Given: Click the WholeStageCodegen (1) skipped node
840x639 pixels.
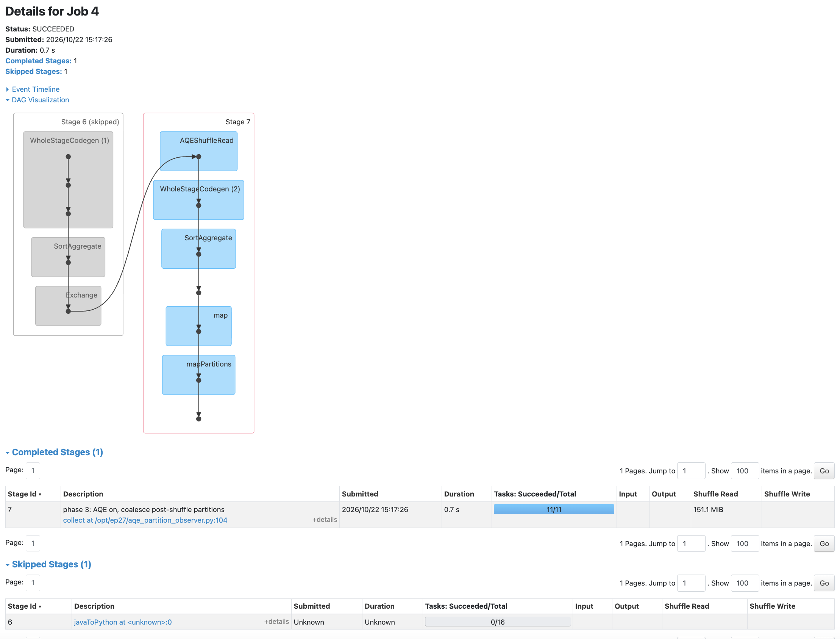Looking at the screenshot, I should click(x=68, y=180).
